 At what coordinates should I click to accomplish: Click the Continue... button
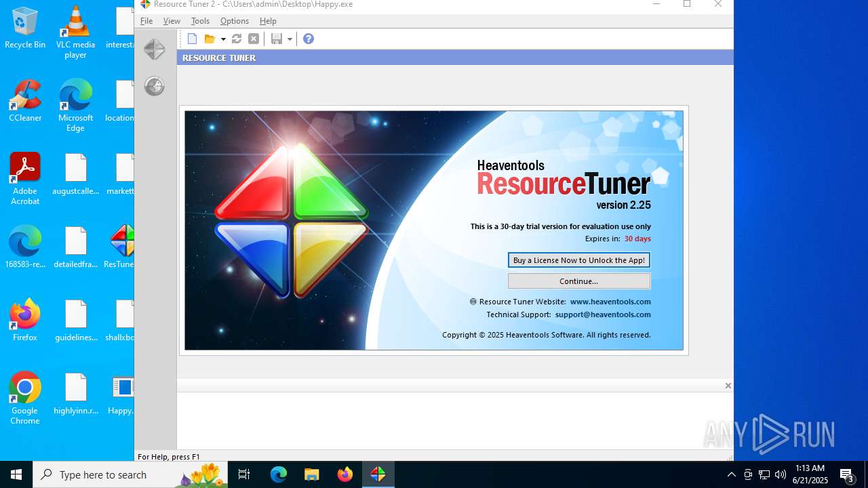(579, 281)
